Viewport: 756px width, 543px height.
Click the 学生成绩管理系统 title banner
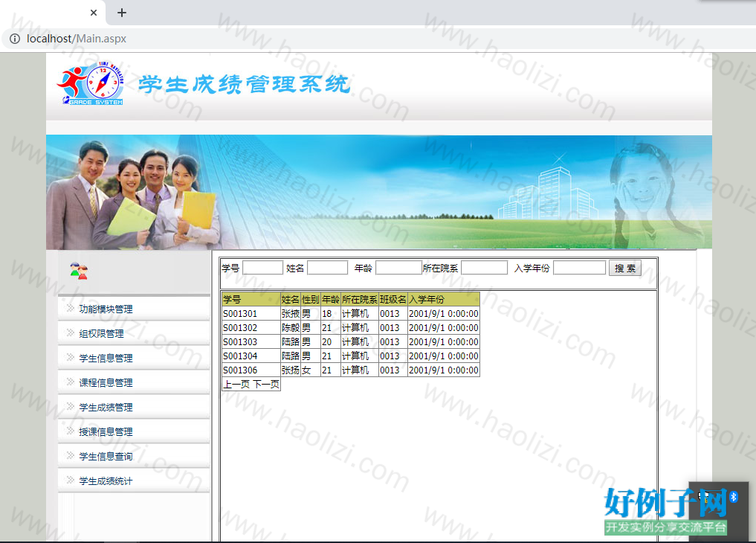(x=244, y=84)
